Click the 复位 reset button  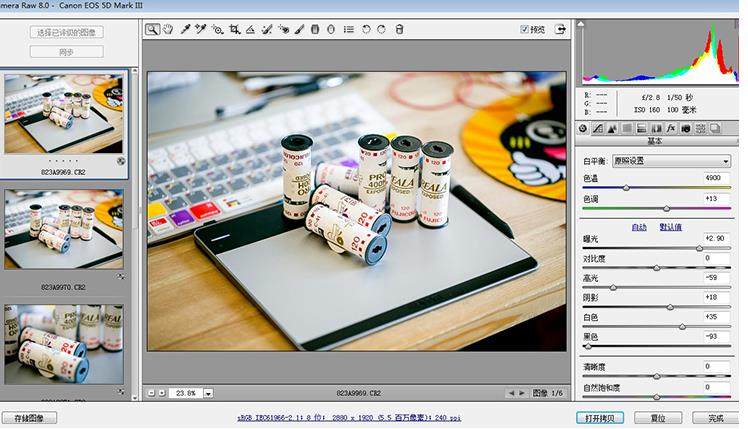658,418
